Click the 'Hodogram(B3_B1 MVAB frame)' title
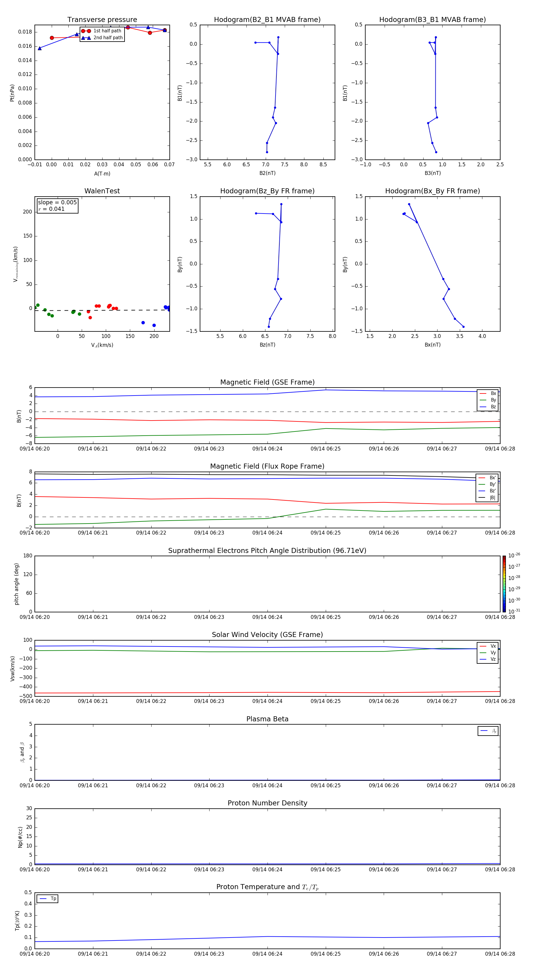The width and height of the screenshot is (535, 980). 432,20
